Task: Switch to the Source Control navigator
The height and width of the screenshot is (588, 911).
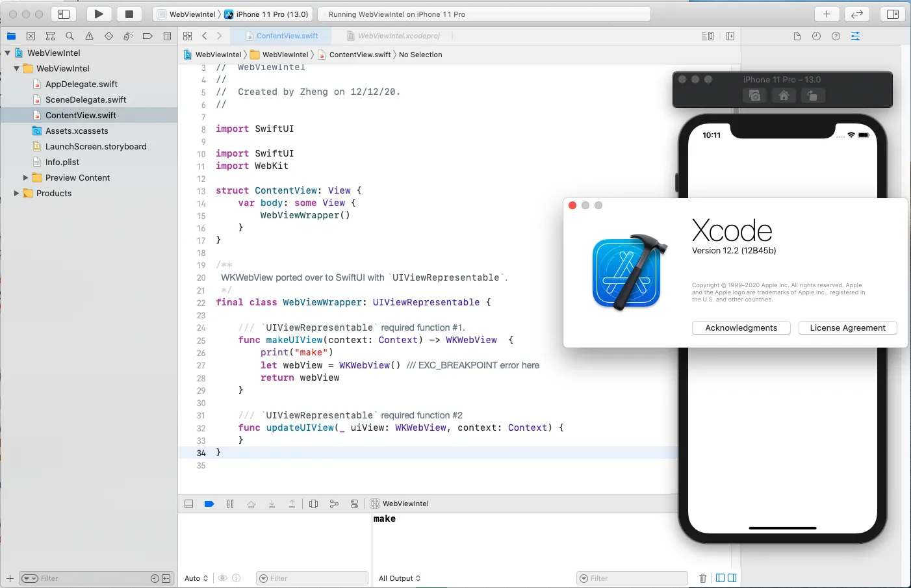Action: click(31, 36)
